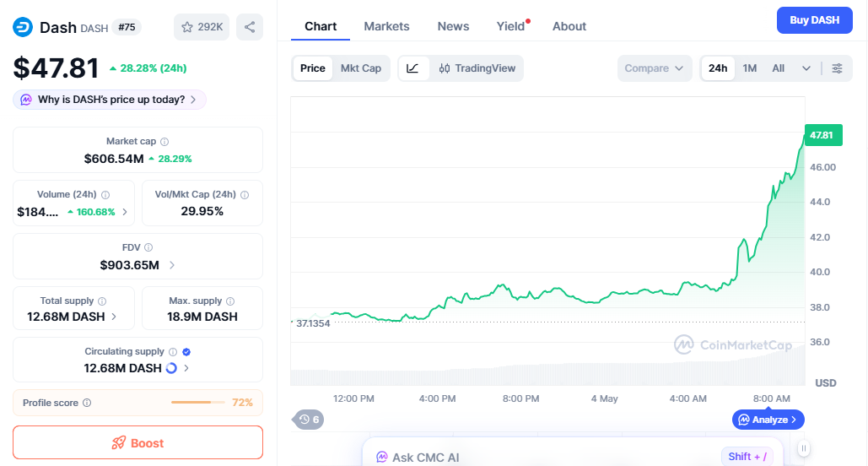The image size is (868, 466).
Task: Click the Profile score 72% bar
Action: tap(198, 403)
